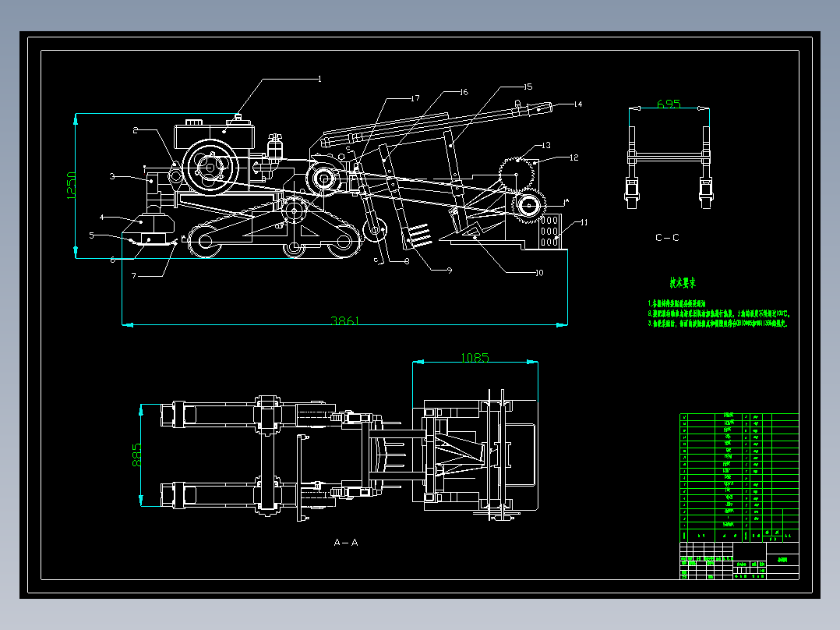The image size is (840, 630).
Task: Select the 技术要求 heading text
Action: 683,282
